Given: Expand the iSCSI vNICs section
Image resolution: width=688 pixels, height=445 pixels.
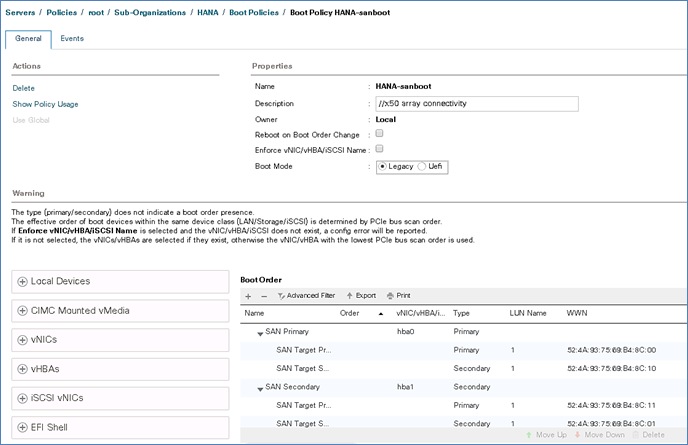Looking at the screenshot, I should pyautogui.click(x=120, y=398).
